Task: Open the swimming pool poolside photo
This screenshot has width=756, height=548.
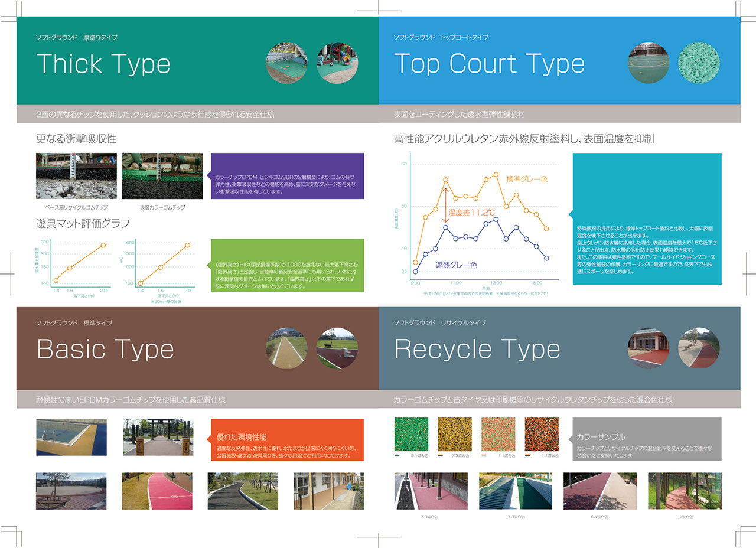Action: pos(71,436)
